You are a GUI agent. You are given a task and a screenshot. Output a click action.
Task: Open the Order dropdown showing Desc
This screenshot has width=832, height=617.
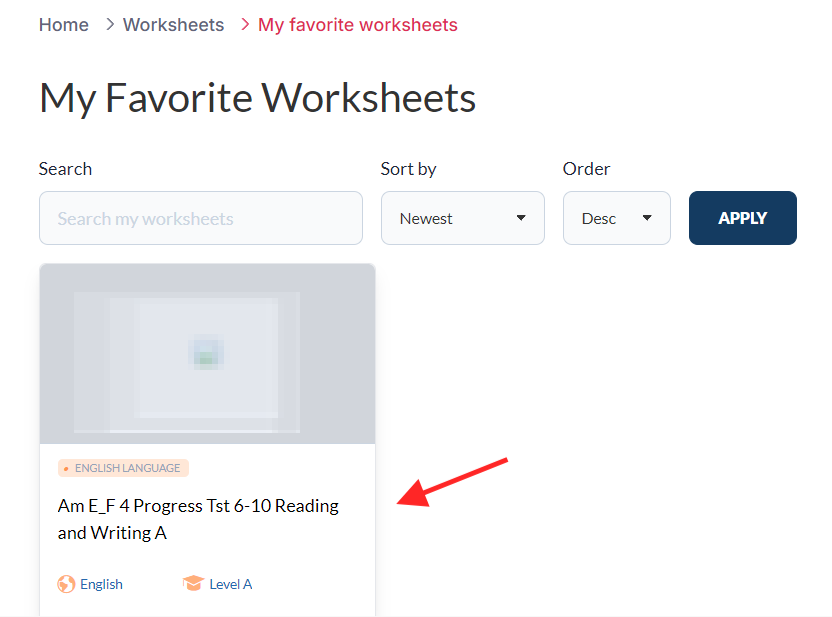click(616, 218)
